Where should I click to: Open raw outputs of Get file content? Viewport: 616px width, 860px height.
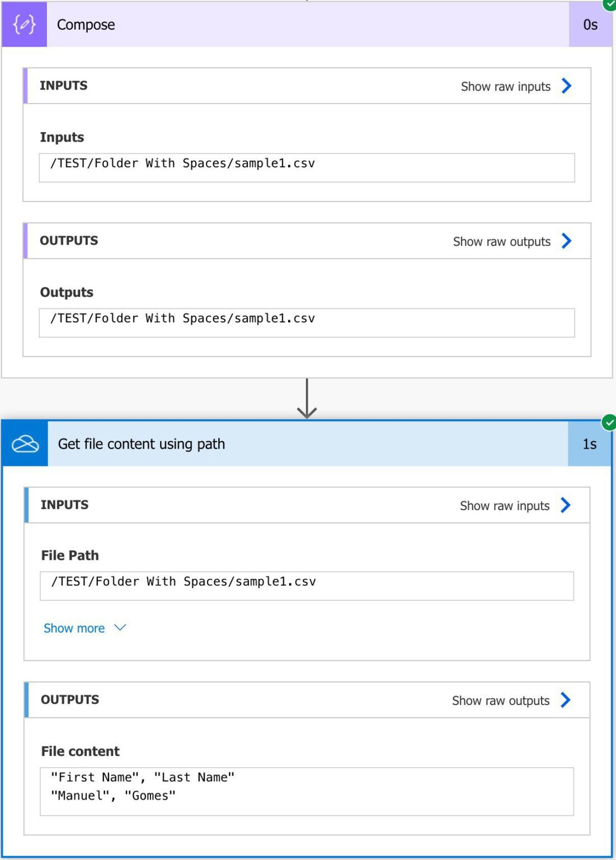coord(501,700)
